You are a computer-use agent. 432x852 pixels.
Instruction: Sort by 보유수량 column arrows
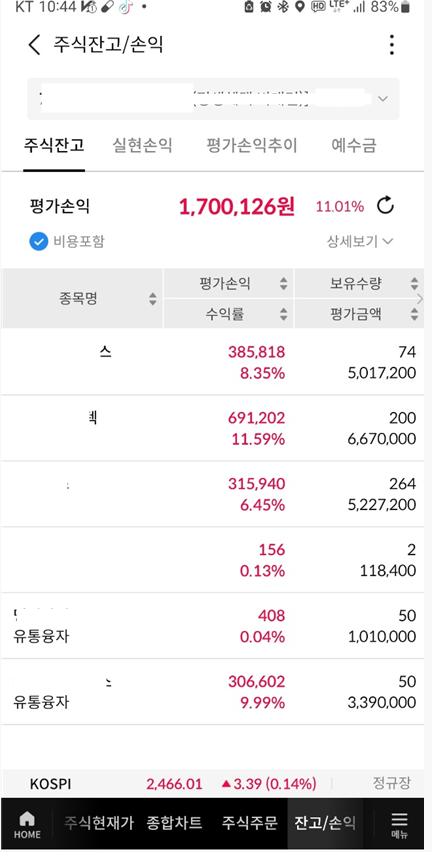415,283
